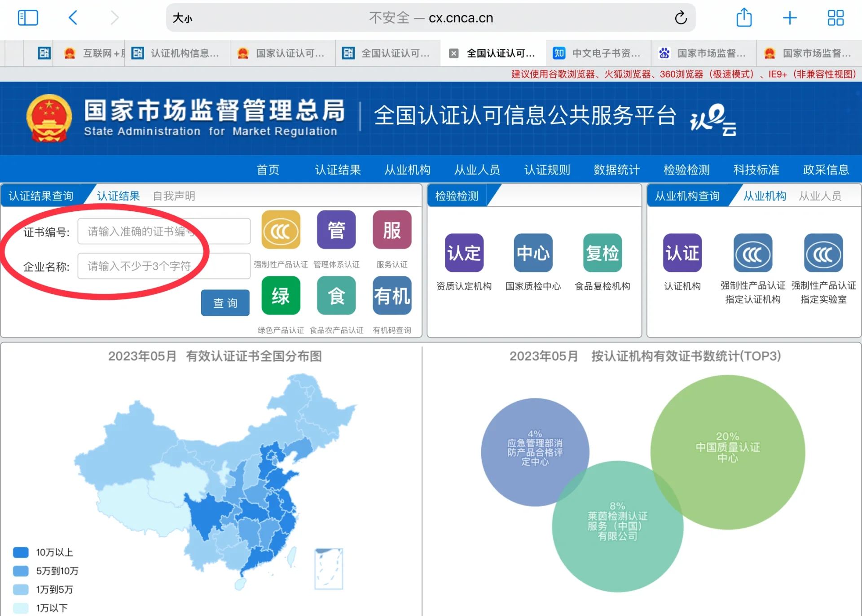862x616 pixels.
Task: Click the 有机码查询 icon
Action: pyautogui.click(x=391, y=296)
